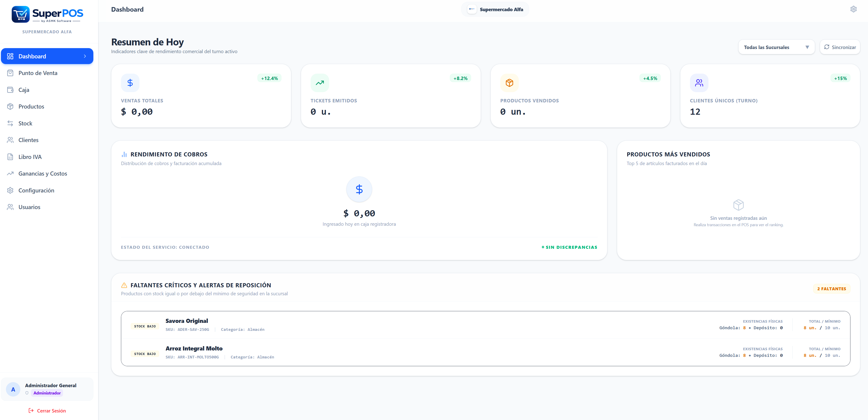
Task: Click the Caja wallet icon
Action: click(10, 90)
